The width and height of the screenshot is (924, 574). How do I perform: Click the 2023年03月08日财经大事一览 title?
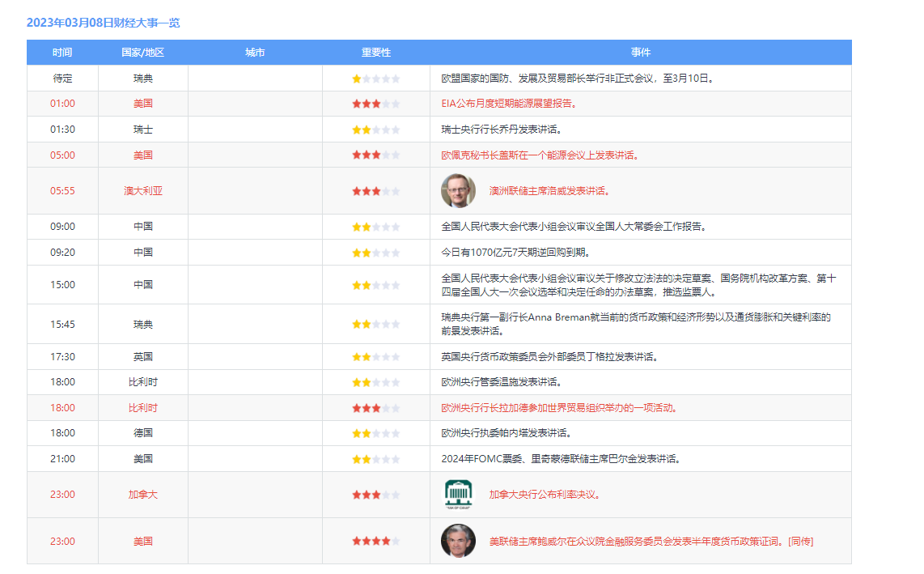click(x=103, y=23)
